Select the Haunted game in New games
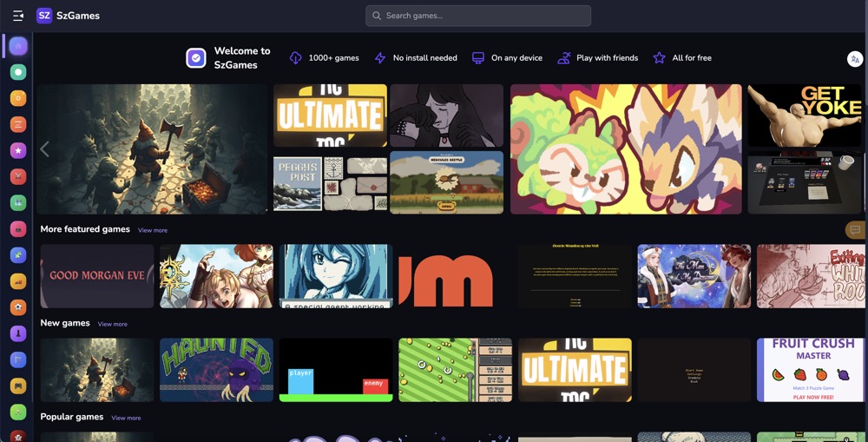The height and width of the screenshot is (442, 868). (216, 370)
